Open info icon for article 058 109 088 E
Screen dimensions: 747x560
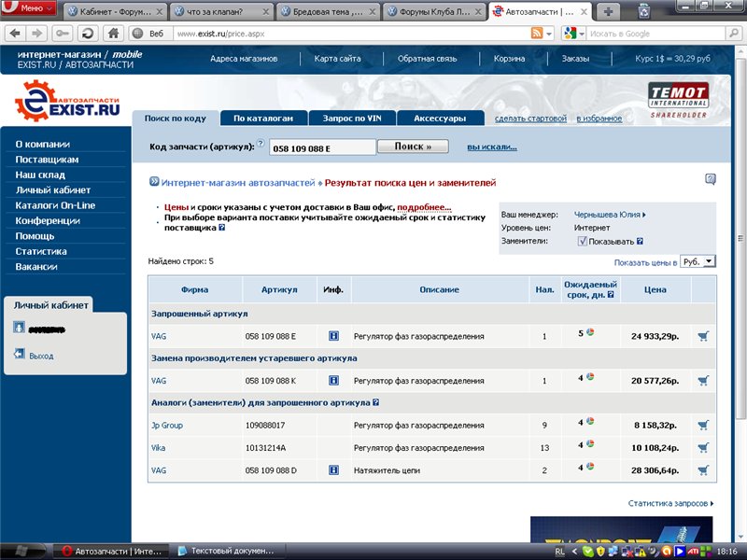coord(333,336)
